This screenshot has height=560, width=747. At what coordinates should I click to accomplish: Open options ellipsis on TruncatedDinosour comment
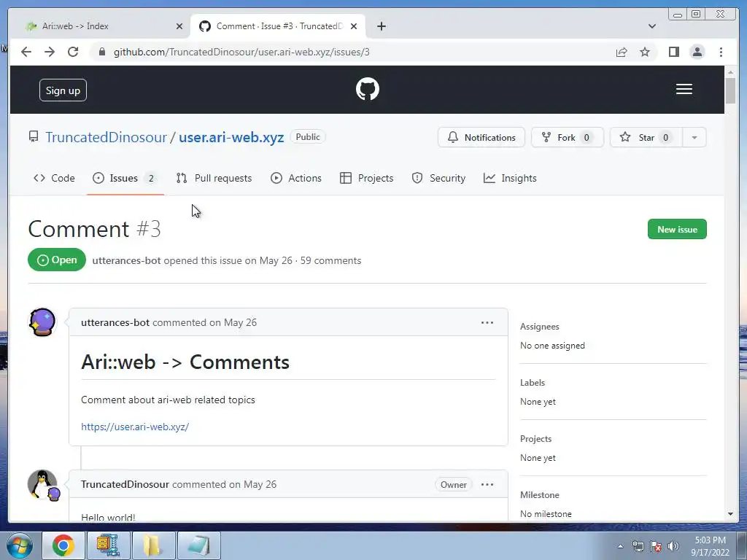pyautogui.click(x=487, y=484)
